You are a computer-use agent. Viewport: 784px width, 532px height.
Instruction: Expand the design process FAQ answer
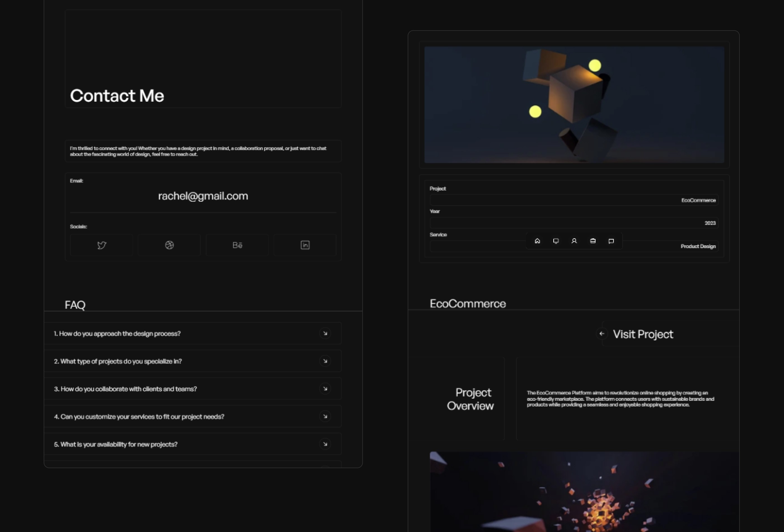325,333
